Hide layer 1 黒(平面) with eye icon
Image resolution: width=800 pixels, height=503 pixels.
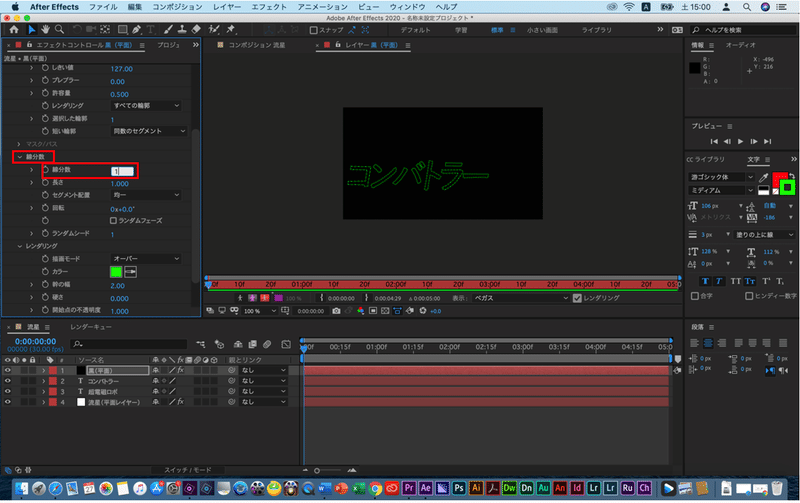point(8,370)
